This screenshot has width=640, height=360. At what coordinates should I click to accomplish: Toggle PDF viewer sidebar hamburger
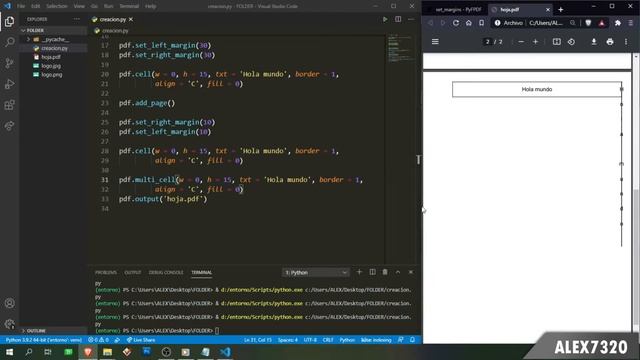point(435,42)
